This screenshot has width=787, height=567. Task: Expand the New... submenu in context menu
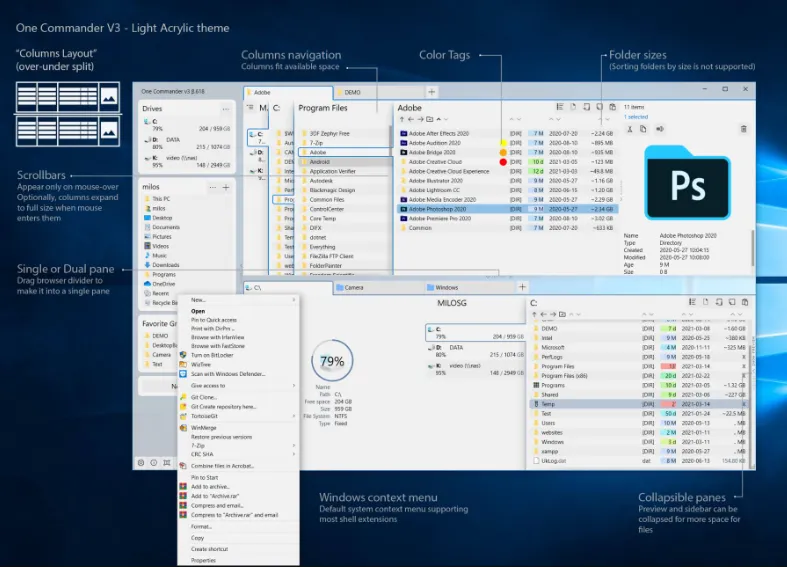[294, 300]
